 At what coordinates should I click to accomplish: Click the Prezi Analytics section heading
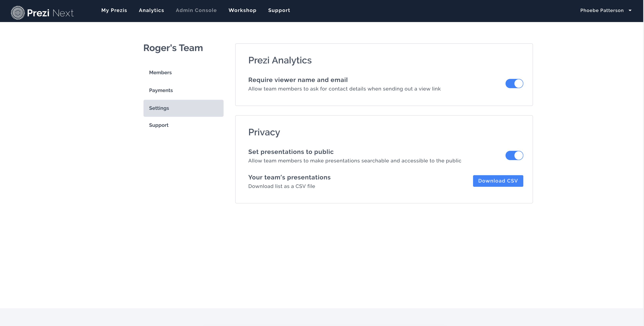click(280, 60)
